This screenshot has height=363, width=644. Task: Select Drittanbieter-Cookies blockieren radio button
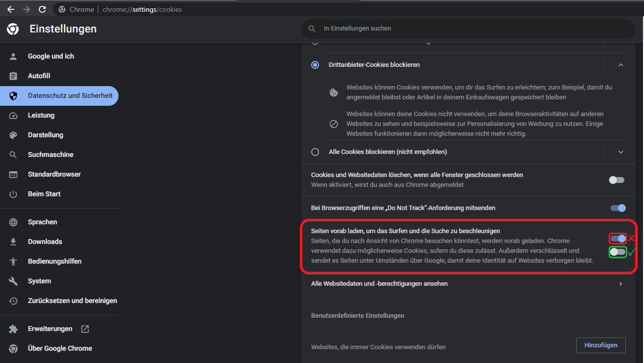coord(315,65)
